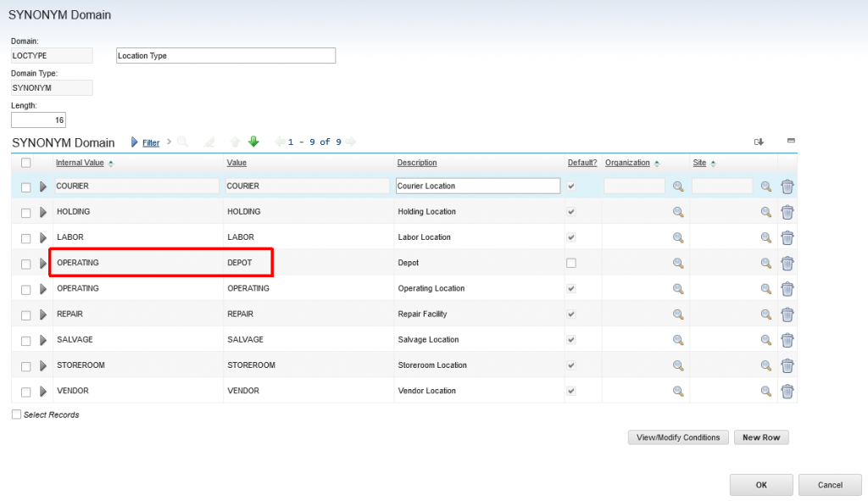Expand the SALVAGE row detail arrow
This screenshot has width=868, height=501.
[x=43, y=339]
